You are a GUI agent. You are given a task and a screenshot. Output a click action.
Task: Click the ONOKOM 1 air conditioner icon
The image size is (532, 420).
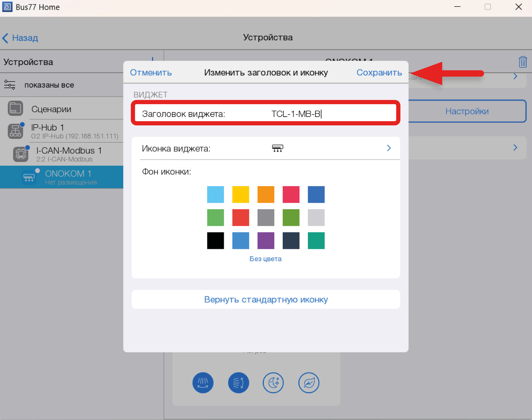29,177
